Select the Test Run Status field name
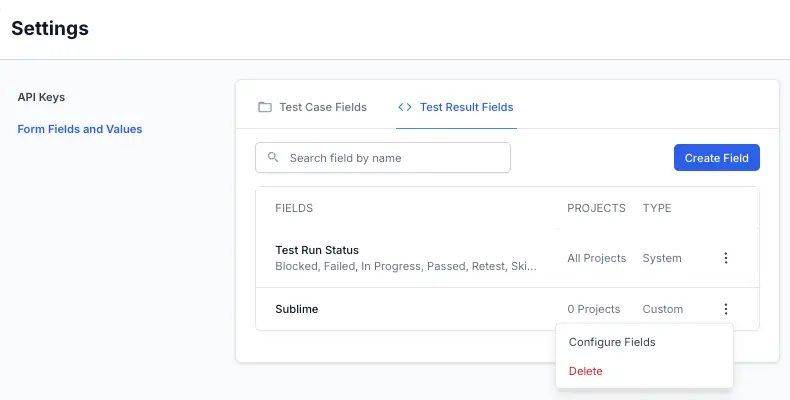 (317, 250)
